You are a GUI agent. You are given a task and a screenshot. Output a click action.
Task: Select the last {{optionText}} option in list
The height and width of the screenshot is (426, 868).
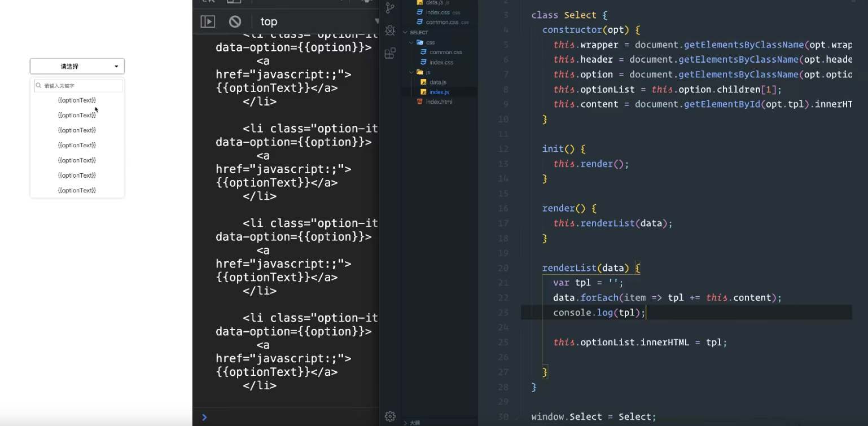pos(77,190)
